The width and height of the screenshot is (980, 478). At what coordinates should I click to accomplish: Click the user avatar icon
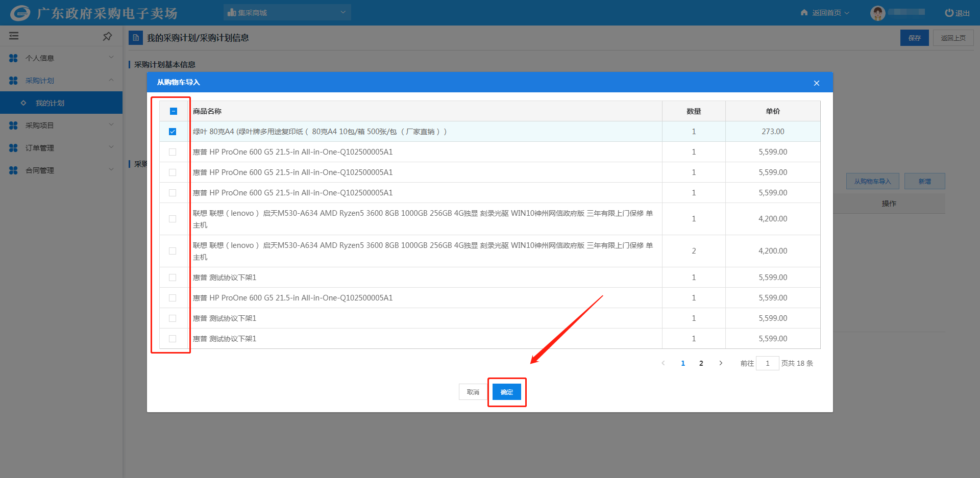[877, 13]
